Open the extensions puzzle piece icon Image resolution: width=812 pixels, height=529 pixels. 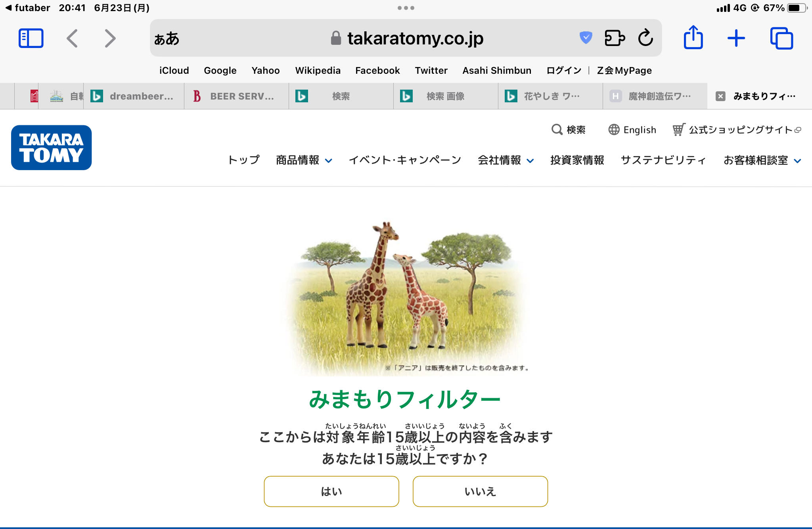[x=615, y=38]
